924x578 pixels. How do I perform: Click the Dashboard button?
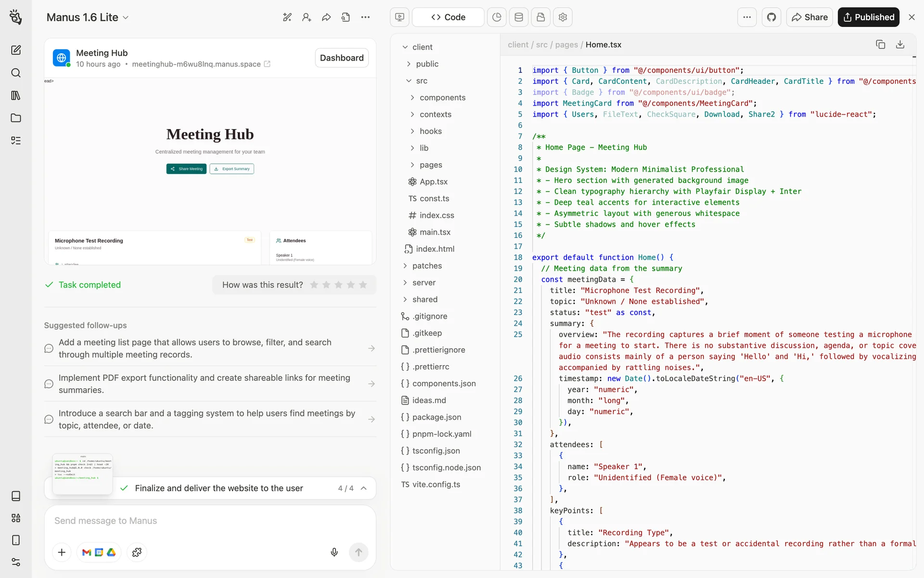tap(342, 58)
